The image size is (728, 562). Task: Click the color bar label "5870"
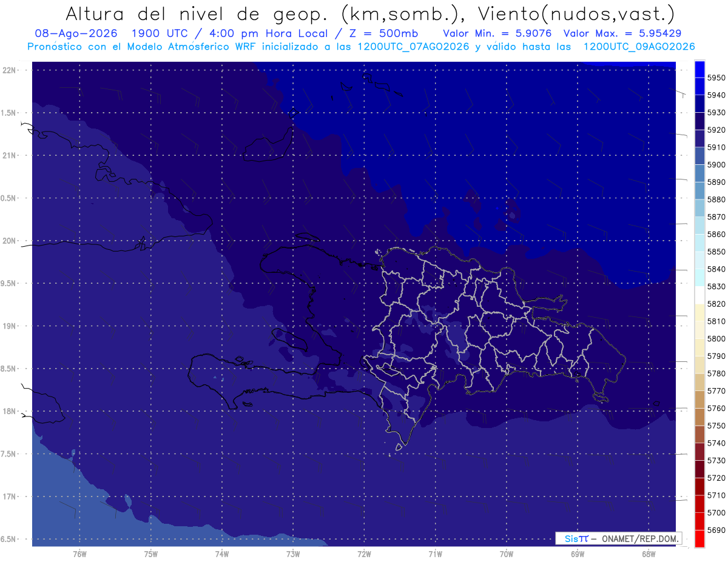716,217
